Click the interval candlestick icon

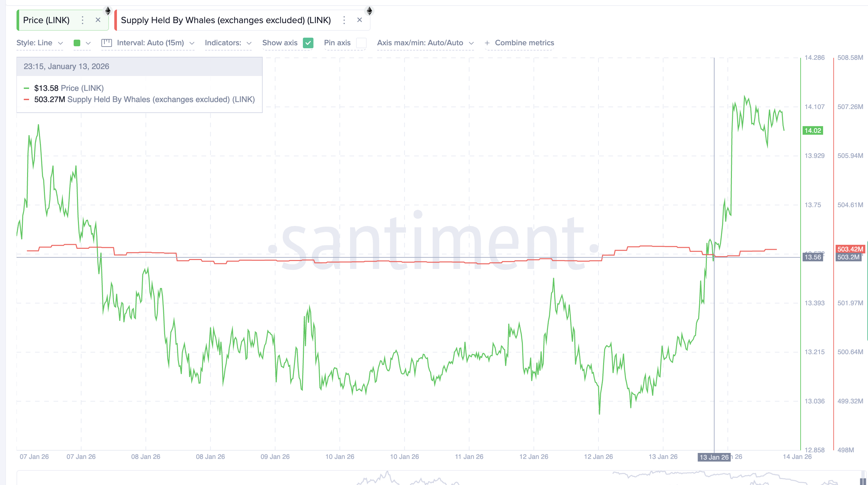click(x=106, y=43)
